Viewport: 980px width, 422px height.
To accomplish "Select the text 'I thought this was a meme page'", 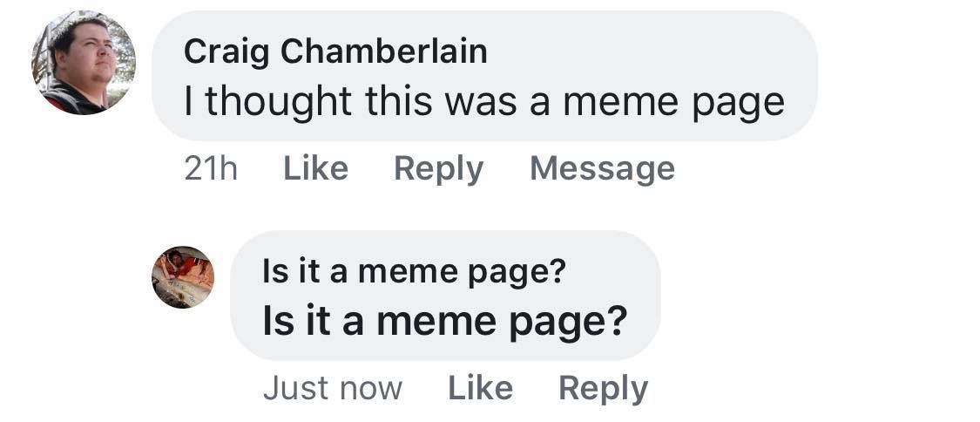I will (x=484, y=102).
